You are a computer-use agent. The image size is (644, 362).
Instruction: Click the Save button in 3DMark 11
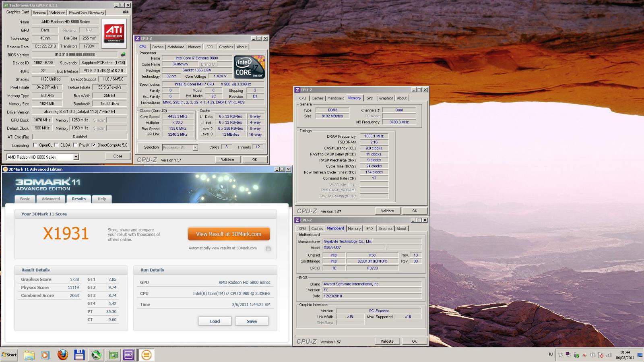click(252, 321)
